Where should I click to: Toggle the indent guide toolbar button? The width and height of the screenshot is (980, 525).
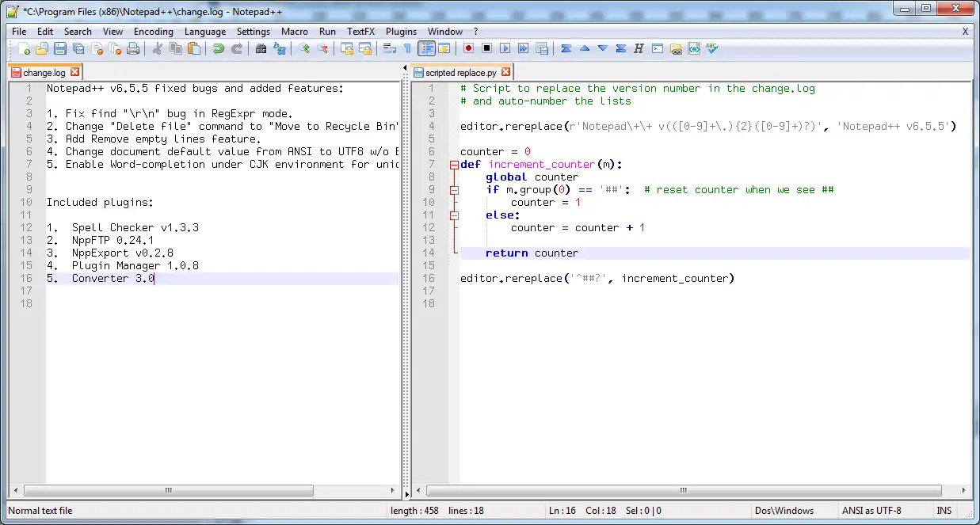[427, 49]
